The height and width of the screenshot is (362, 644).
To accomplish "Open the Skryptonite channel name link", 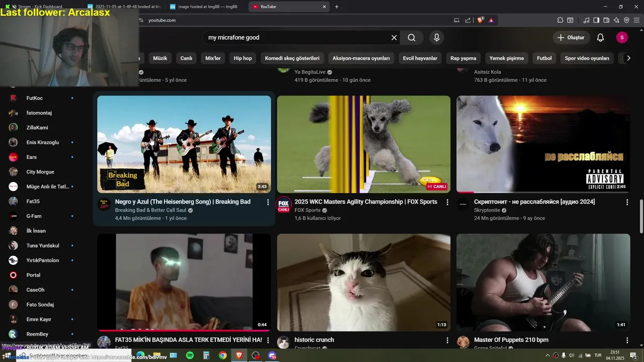I will click(487, 210).
